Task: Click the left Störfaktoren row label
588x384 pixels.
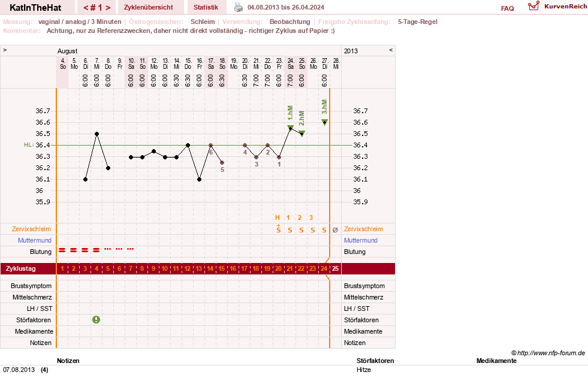Action: [x=34, y=320]
